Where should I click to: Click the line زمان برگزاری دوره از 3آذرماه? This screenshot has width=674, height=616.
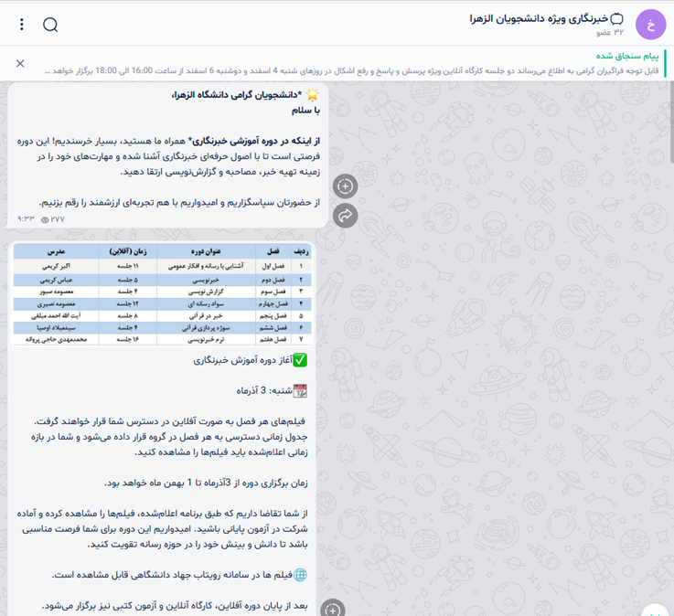(x=206, y=483)
